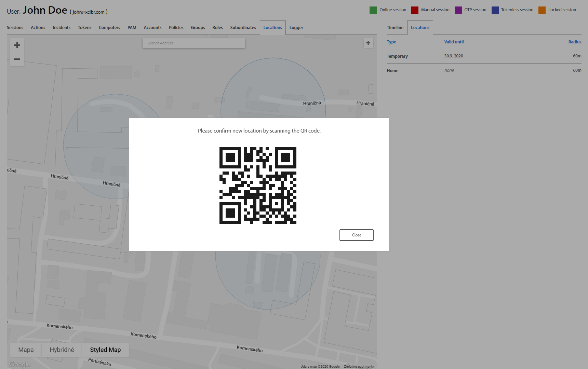Close the QR code dialog

356,235
